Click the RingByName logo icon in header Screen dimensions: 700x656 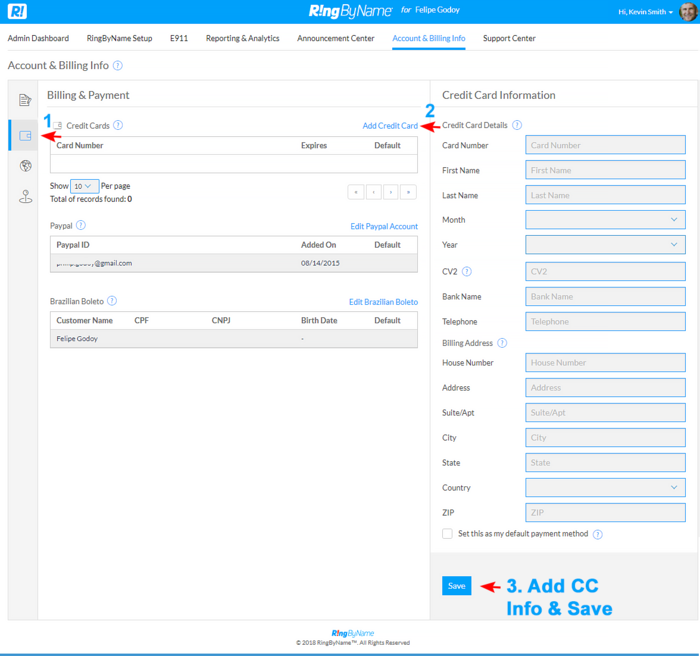pyautogui.click(x=17, y=11)
